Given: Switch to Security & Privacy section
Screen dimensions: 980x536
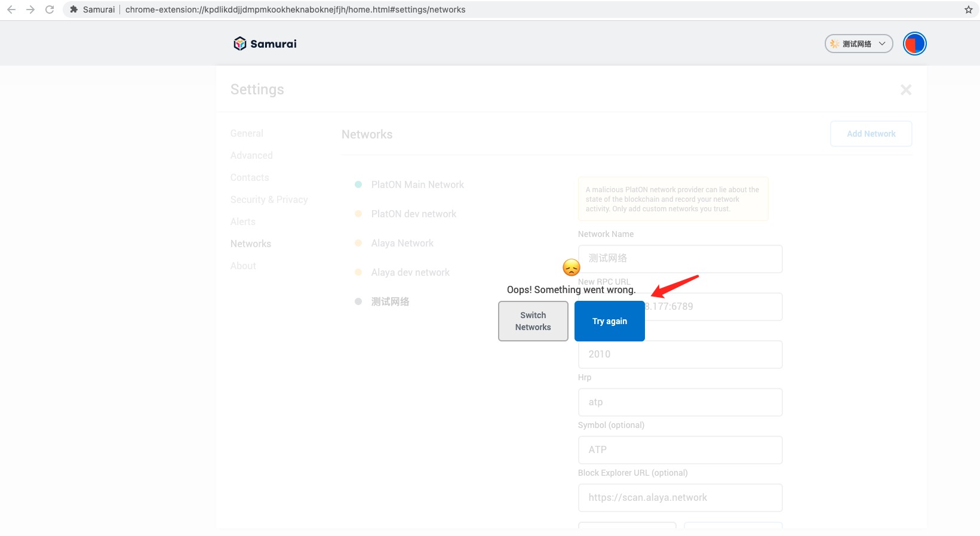Looking at the screenshot, I should click(x=269, y=199).
